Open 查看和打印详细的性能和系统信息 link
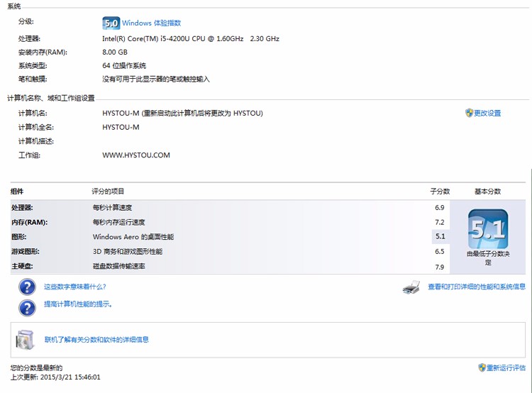The height and width of the screenshot is (393, 532). pyautogui.click(x=477, y=287)
